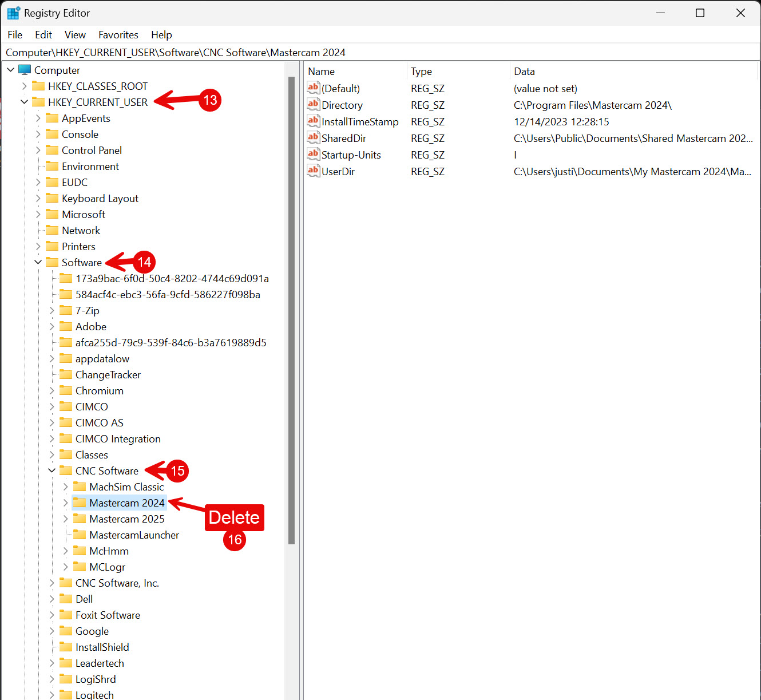761x700 pixels.
Task: Collapse the Computer root node
Action: [x=10, y=70]
